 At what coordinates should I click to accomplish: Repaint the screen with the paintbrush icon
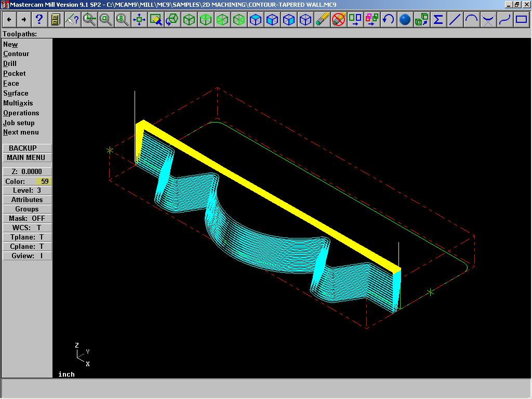[156, 20]
